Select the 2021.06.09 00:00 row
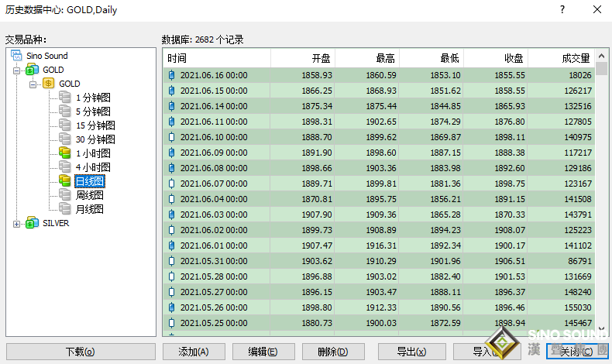The height and width of the screenshot is (364, 612). pos(379,153)
